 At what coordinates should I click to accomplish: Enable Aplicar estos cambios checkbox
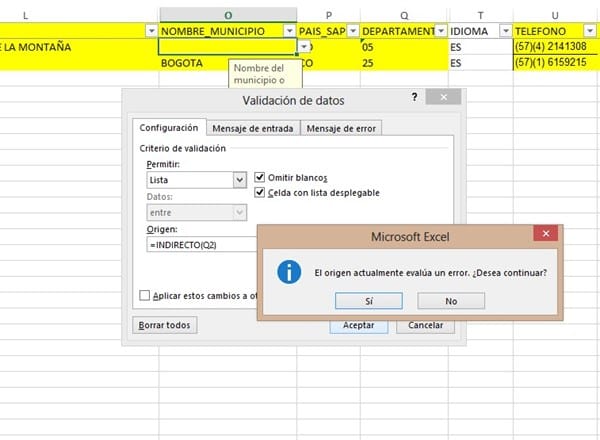click(146, 295)
